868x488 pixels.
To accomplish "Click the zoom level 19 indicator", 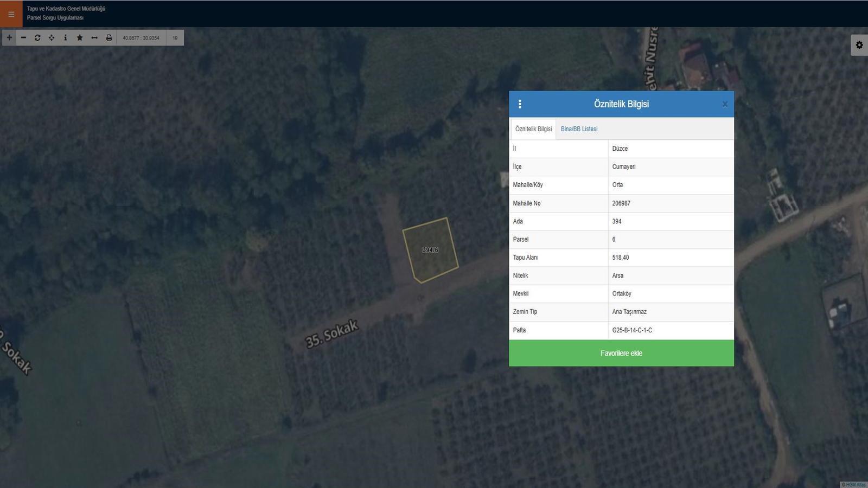I will (175, 38).
